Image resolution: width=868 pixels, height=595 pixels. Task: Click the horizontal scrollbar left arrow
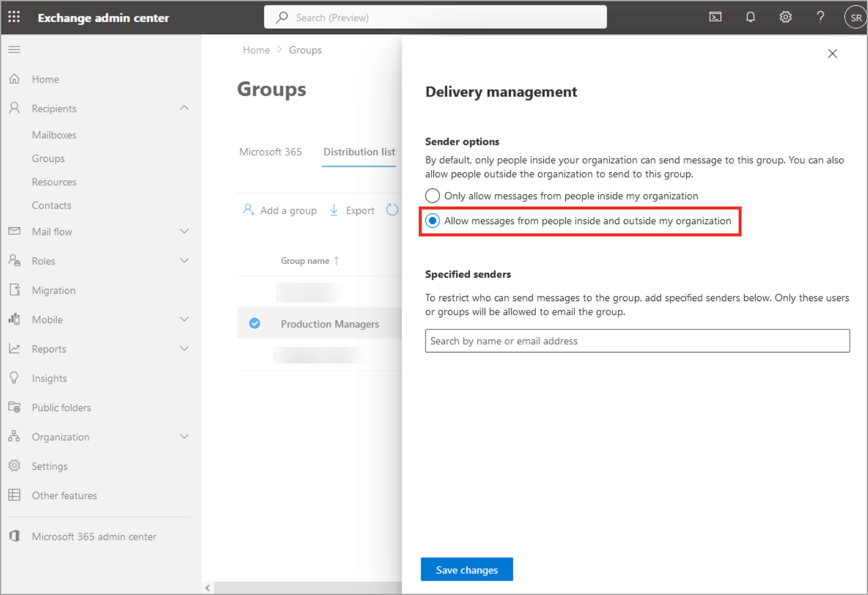pyautogui.click(x=208, y=588)
